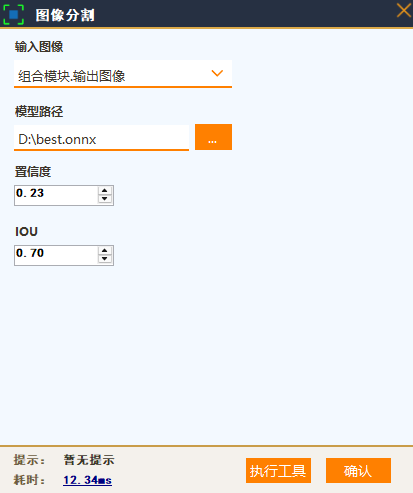The image size is (413, 493).
Task: Click the 12.34ms elapsed time link
Action: coord(87,480)
